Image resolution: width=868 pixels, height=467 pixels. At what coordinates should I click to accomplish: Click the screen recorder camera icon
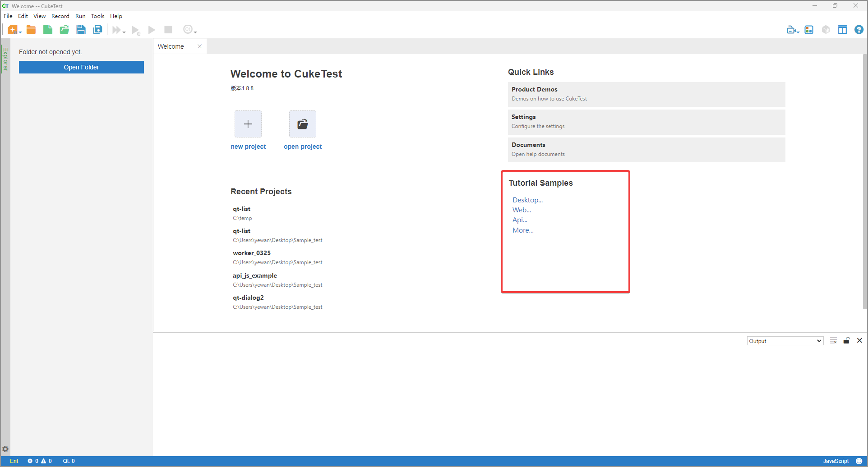point(791,30)
